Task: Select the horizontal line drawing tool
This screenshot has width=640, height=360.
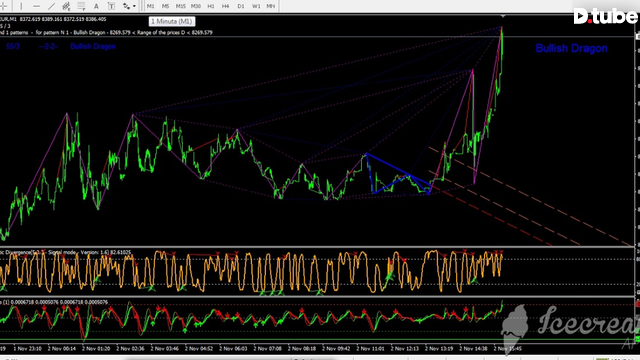Action: tap(36, 6)
